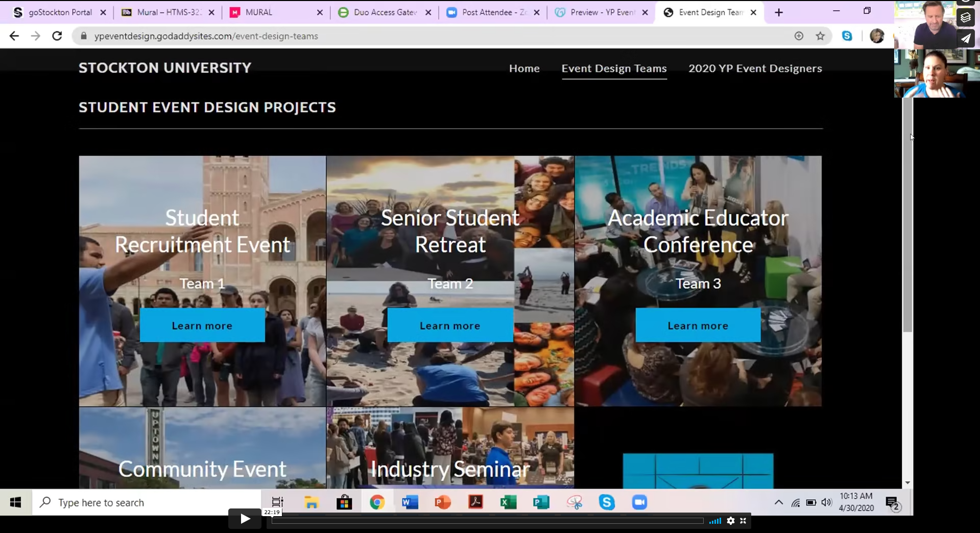980x533 pixels.
Task: Open Skype extension in browser toolbar
Action: (847, 36)
